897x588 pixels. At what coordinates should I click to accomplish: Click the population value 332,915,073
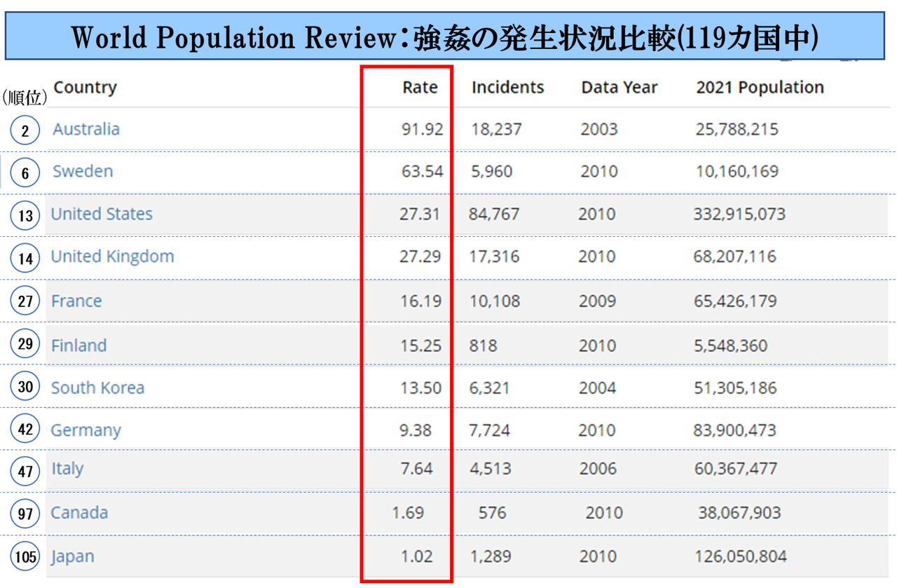tap(739, 214)
